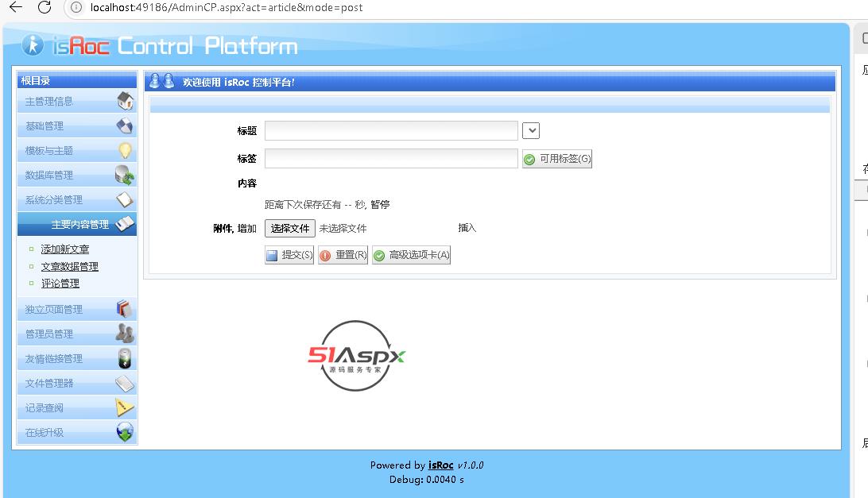
Task: Click the light bulb icon beside 模板与主题
Action: tap(125, 150)
